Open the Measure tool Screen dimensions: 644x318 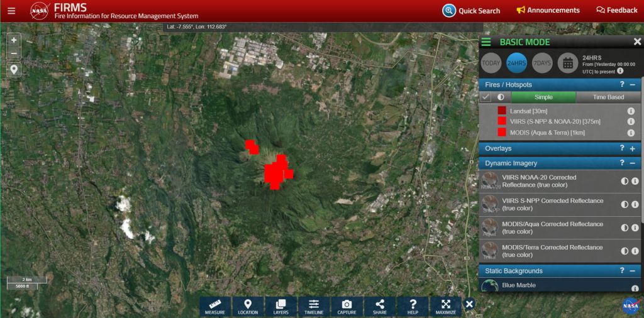pos(215,306)
